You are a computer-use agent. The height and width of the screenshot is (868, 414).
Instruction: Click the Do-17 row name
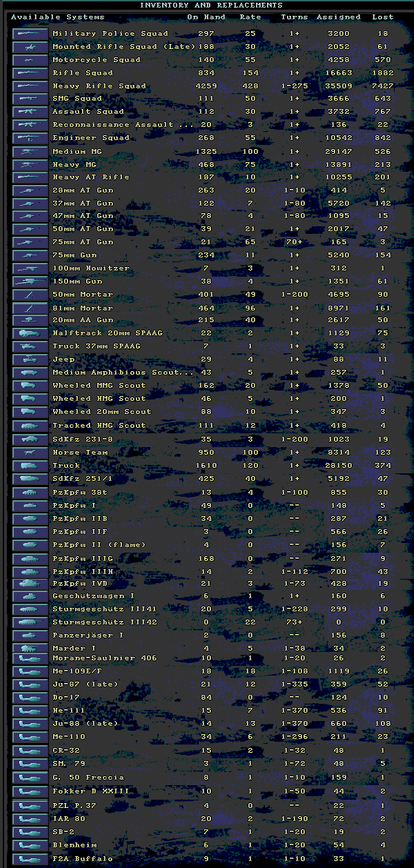(66, 698)
